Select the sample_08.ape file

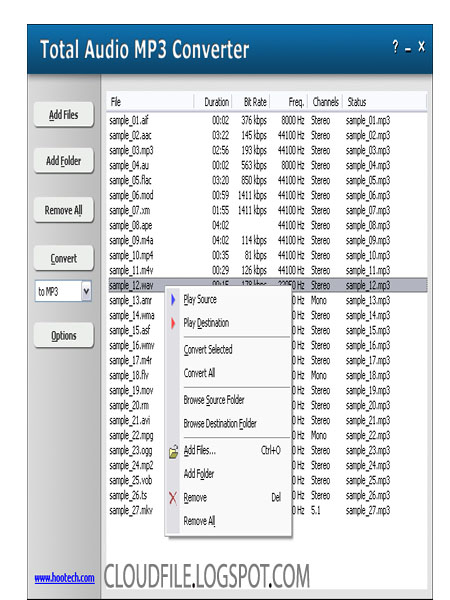(130, 225)
